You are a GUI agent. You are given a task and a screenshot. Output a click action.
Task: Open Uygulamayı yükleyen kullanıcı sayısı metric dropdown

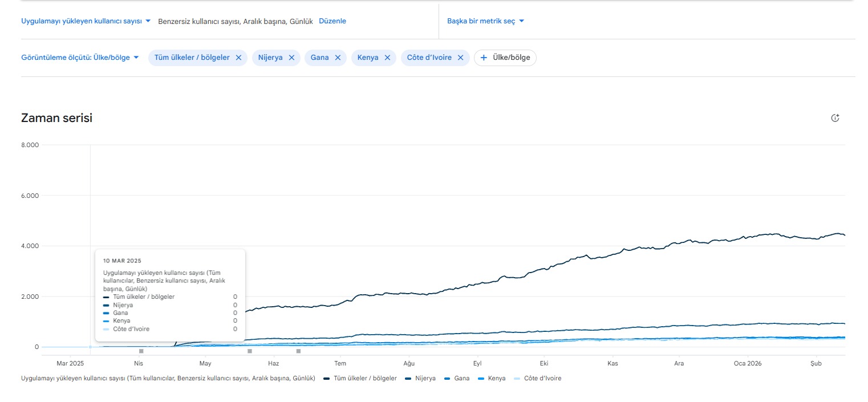[x=86, y=21]
